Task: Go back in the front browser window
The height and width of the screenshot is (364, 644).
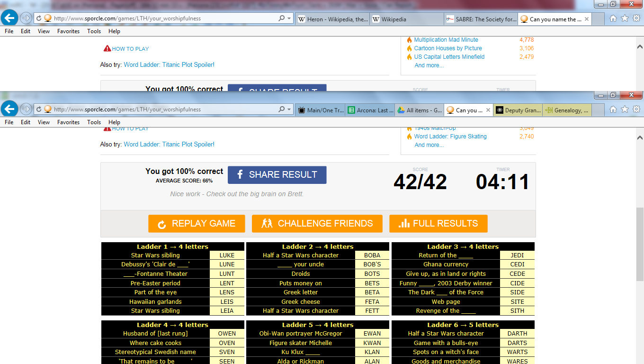Action: point(9,109)
